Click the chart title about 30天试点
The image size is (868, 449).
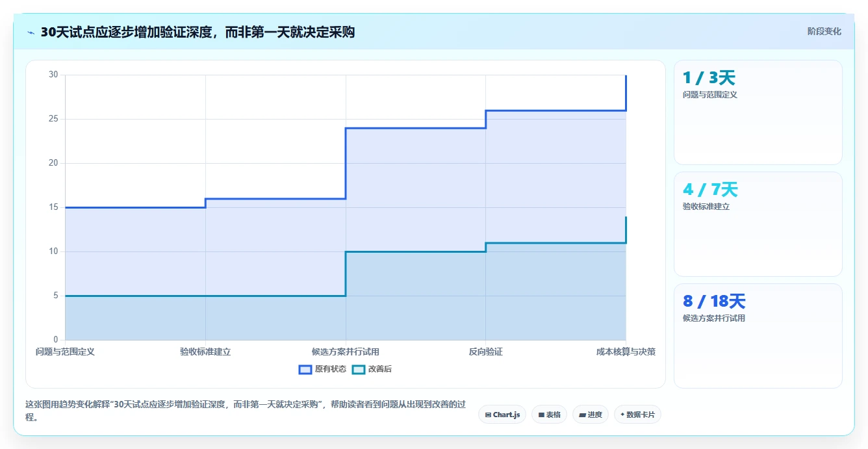click(198, 32)
